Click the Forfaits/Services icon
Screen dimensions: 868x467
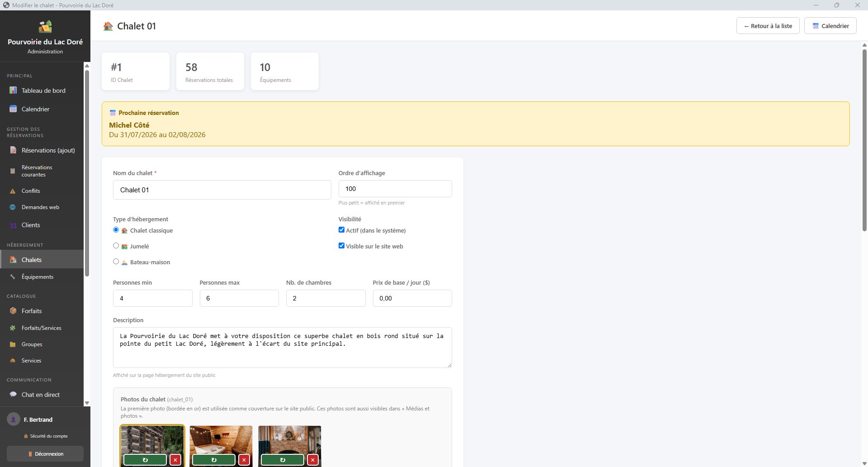click(x=13, y=328)
